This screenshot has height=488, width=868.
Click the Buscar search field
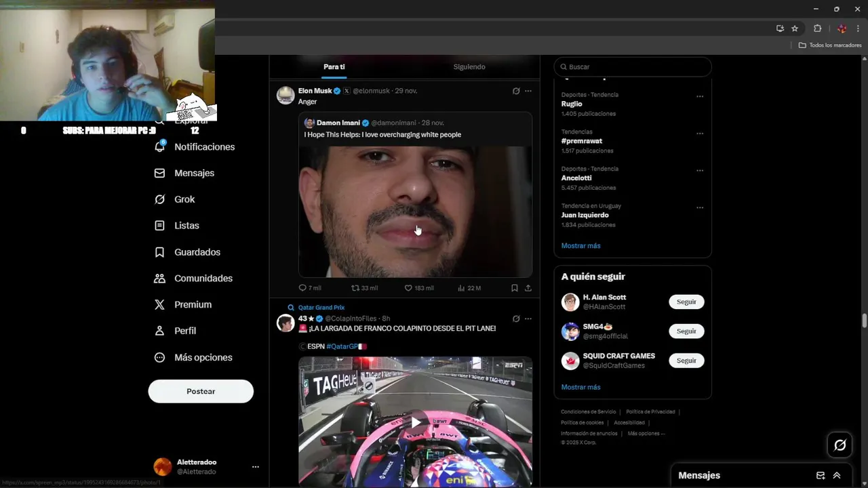(633, 67)
